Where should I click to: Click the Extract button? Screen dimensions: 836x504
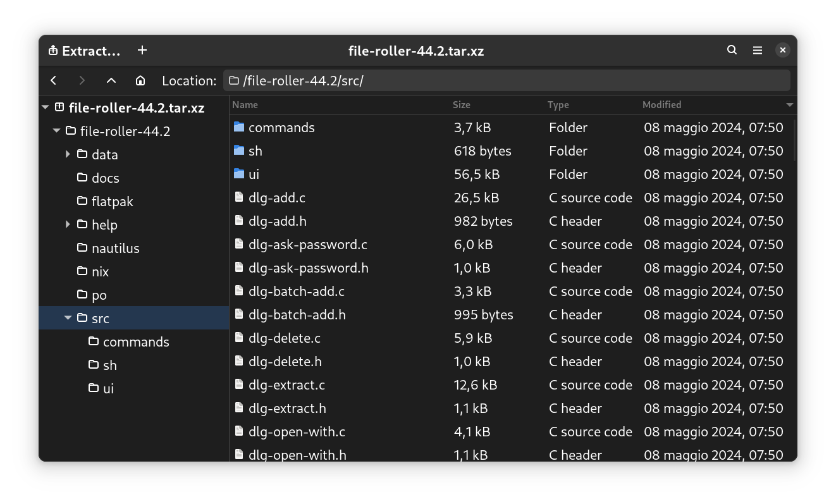click(84, 51)
